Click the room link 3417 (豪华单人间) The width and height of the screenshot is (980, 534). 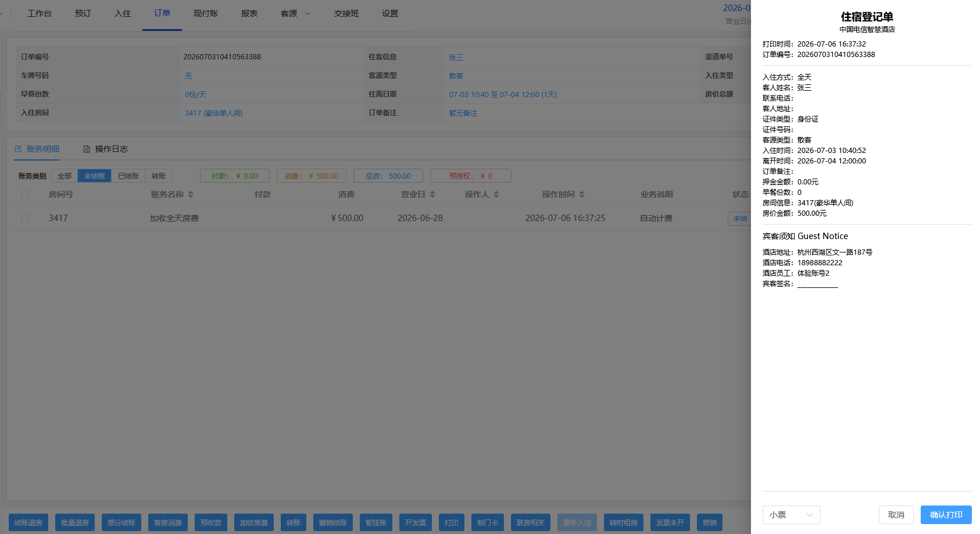pyautogui.click(x=214, y=113)
